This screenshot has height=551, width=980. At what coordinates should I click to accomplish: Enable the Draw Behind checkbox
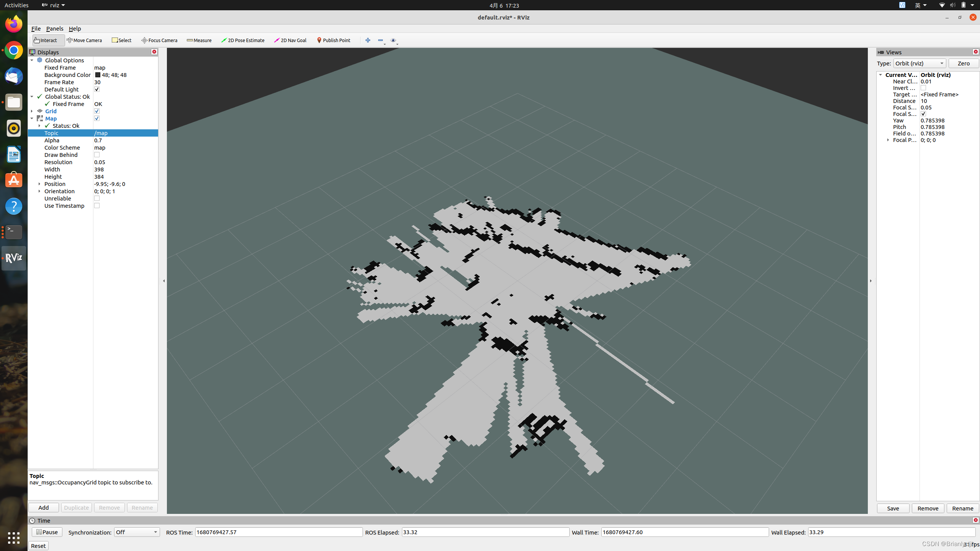97,155
